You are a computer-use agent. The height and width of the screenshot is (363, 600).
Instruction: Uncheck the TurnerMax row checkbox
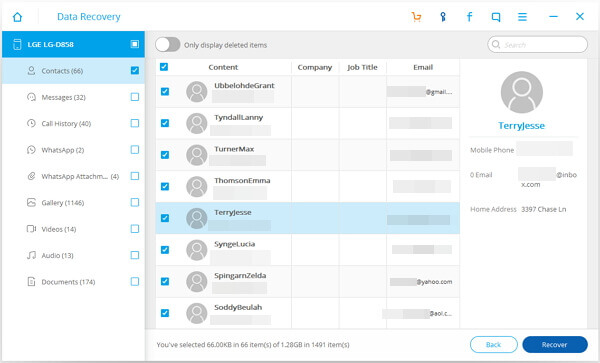pyautogui.click(x=165, y=155)
